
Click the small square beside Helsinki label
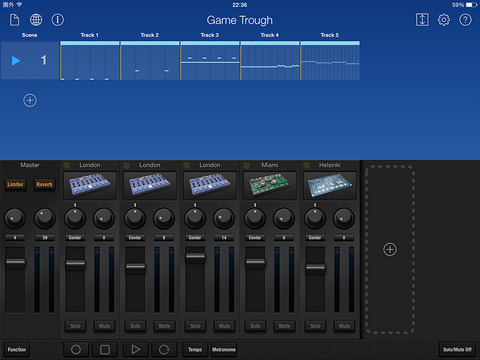(x=306, y=165)
